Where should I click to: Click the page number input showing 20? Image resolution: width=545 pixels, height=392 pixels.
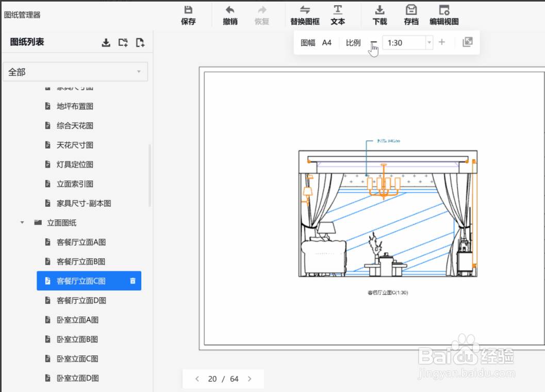(x=212, y=379)
